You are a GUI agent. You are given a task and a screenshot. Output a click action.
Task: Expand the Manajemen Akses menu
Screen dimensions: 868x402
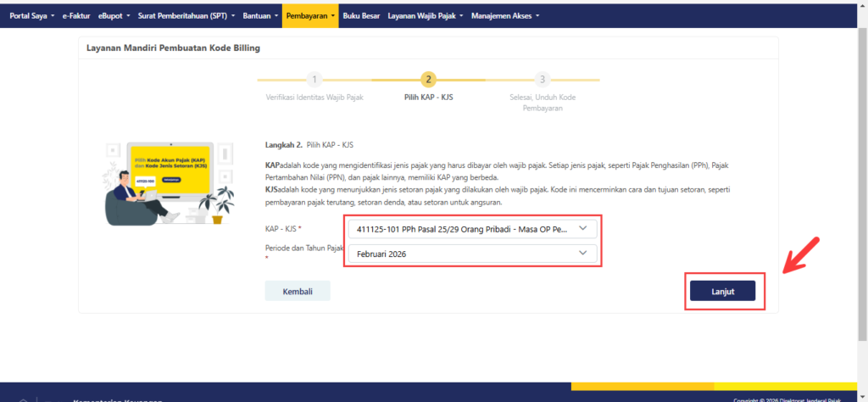(504, 15)
